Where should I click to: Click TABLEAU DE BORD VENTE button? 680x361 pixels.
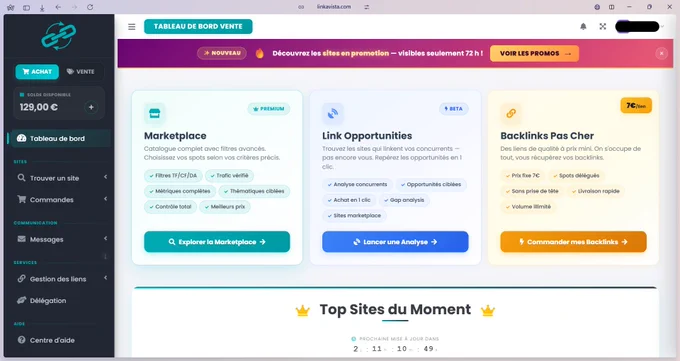[x=198, y=26]
